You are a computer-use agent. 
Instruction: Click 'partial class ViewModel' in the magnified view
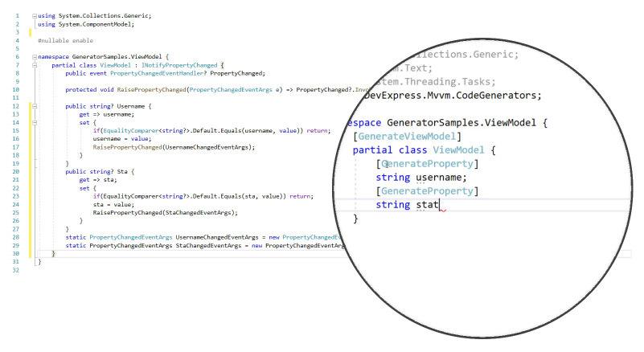[x=419, y=150]
